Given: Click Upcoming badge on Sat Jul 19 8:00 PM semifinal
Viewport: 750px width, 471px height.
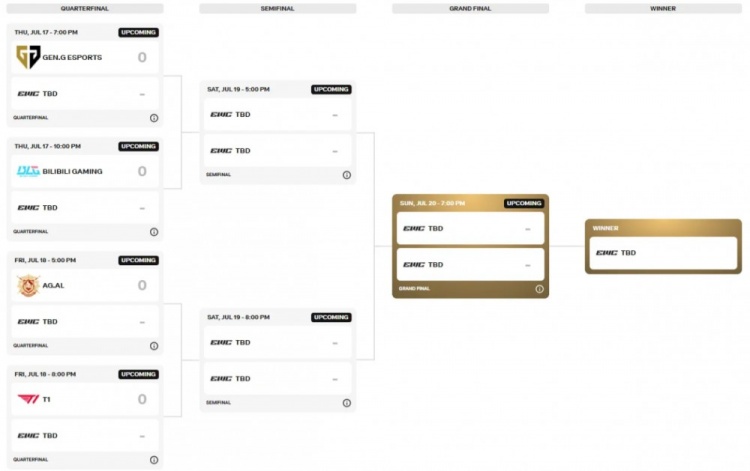Looking at the screenshot, I should coord(331,317).
